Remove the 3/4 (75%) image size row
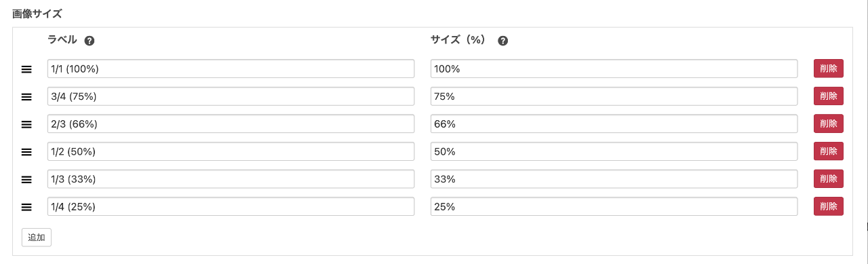 tap(829, 96)
